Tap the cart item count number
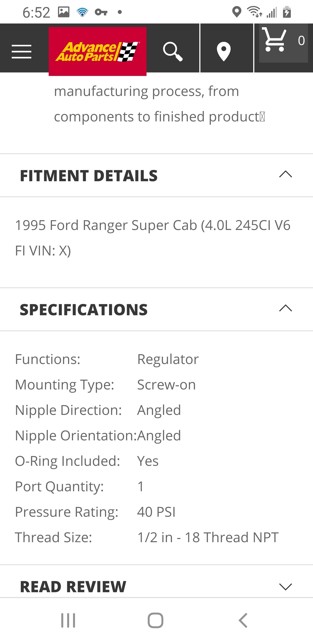This screenshot has width=313, height=644. click(301, 40)
